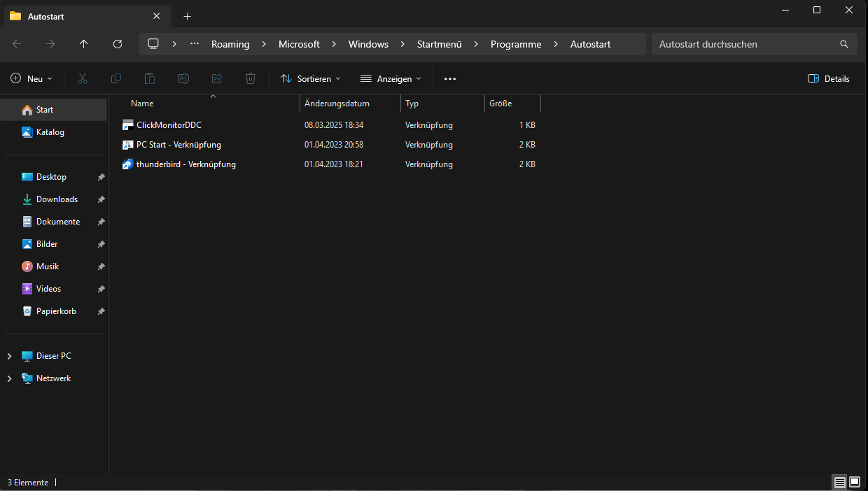
Task: Click the Paste clipboard icon
Action: pyautogui.click(x=150, y=78)
